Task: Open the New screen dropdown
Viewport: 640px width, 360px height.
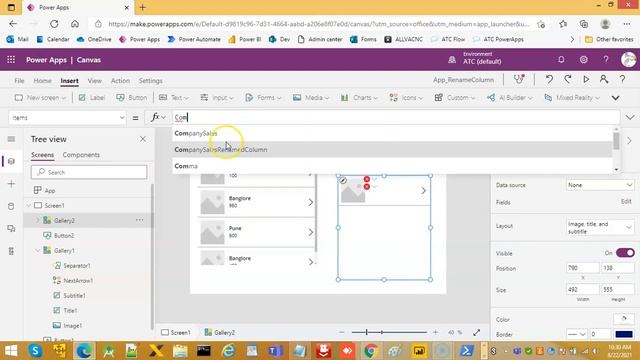Action: pos(40,98)
